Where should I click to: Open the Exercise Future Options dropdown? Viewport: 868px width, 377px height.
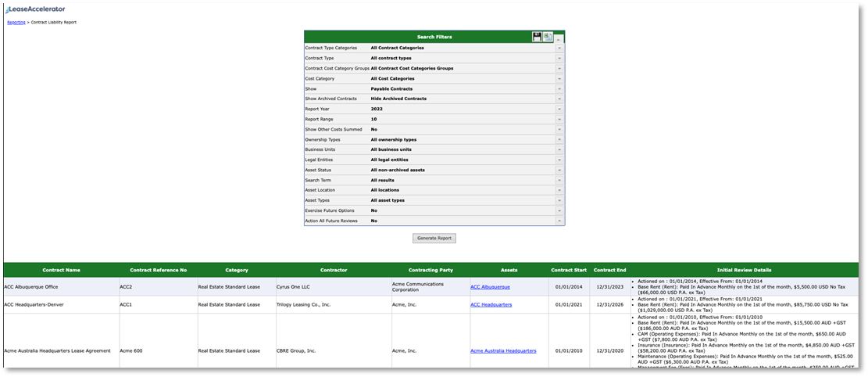(559, 210)
